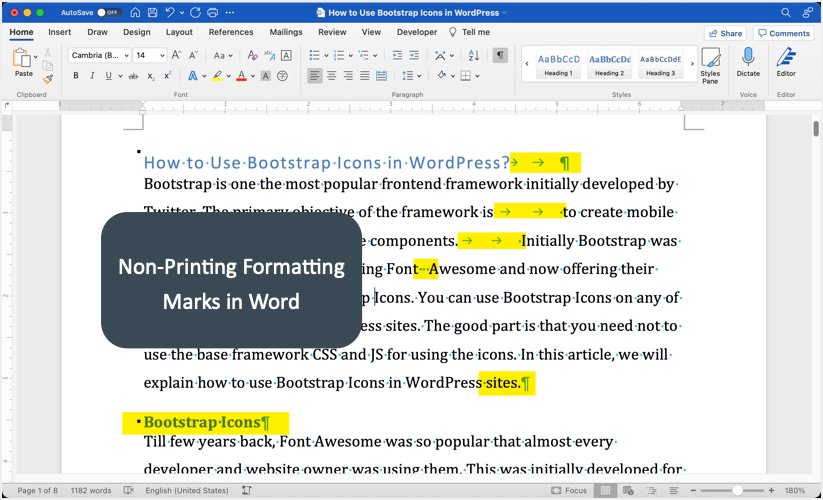The image size is (823, 500).
Task: Click the zoom slider in status bar
Action: coord(737,491)
